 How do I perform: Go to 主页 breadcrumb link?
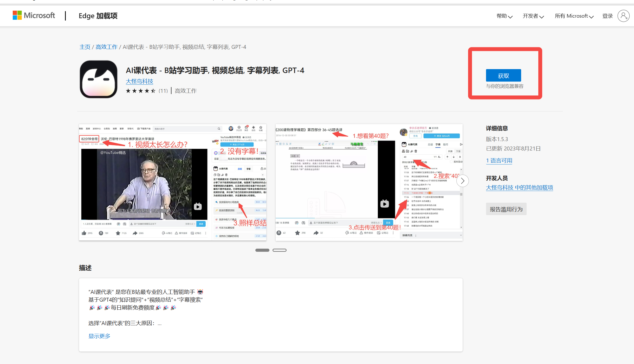85,47
